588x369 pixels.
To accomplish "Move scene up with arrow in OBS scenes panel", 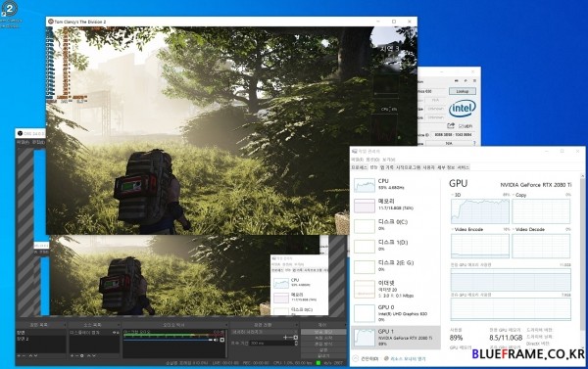I will click(x=30, y=355).
